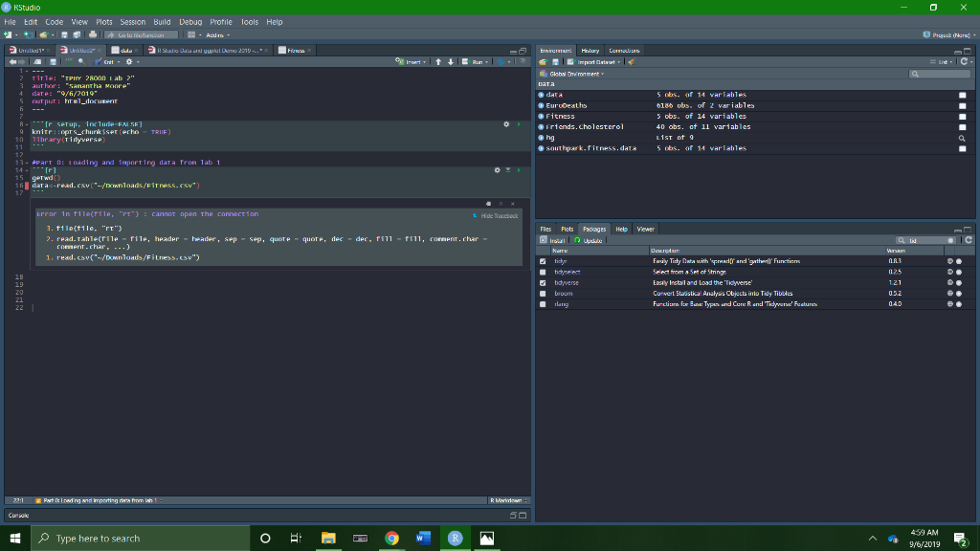The width and height of the screenshot is (980, 551).
Task: Check the rlang package checkbox
Action: click(543, 304)
